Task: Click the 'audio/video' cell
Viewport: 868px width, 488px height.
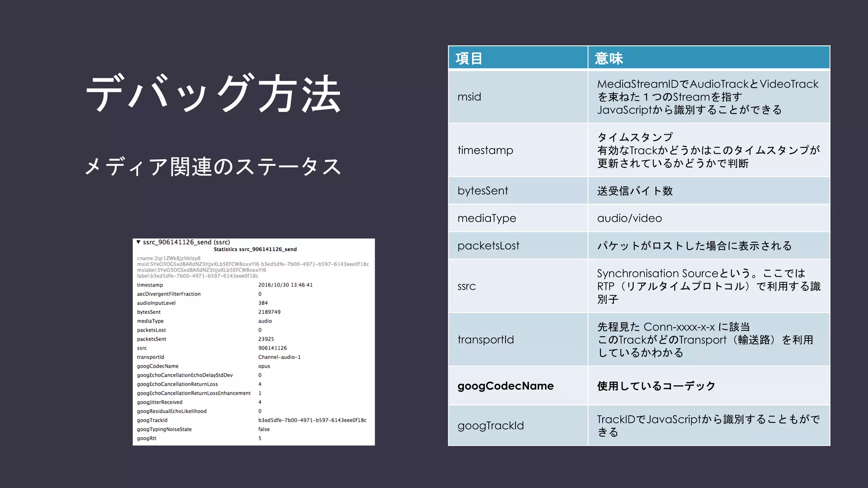Action: [709, 218]
